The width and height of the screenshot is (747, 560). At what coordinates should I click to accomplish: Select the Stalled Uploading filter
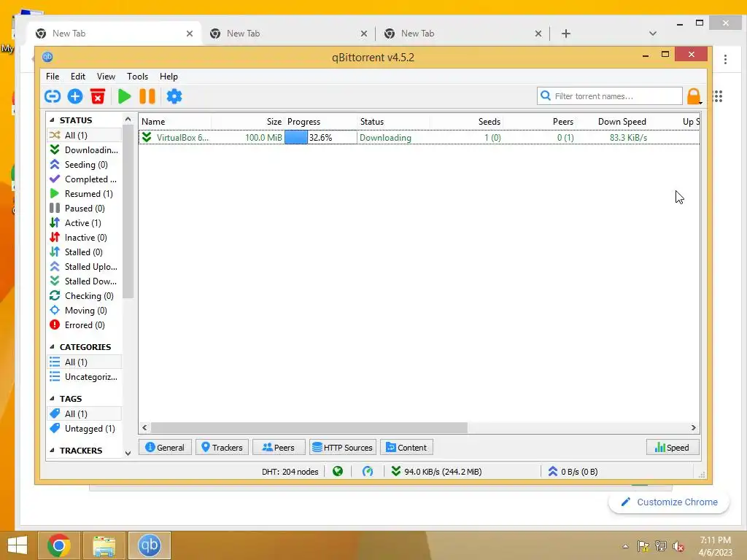(85, 267)
